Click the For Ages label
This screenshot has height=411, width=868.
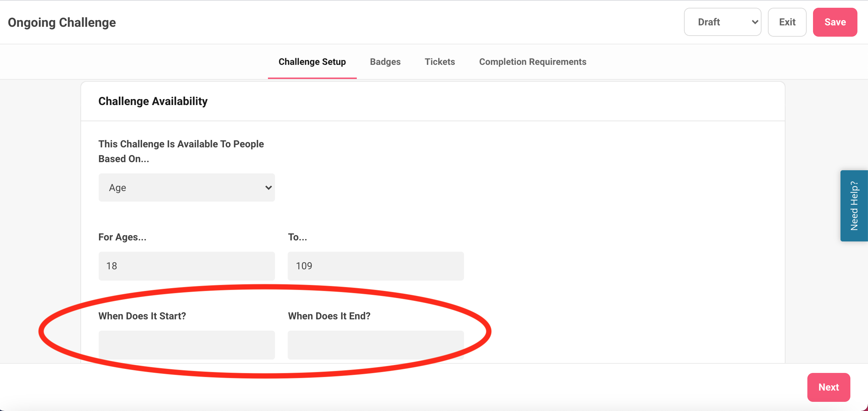pyautogui.click(x=122, y=237)
